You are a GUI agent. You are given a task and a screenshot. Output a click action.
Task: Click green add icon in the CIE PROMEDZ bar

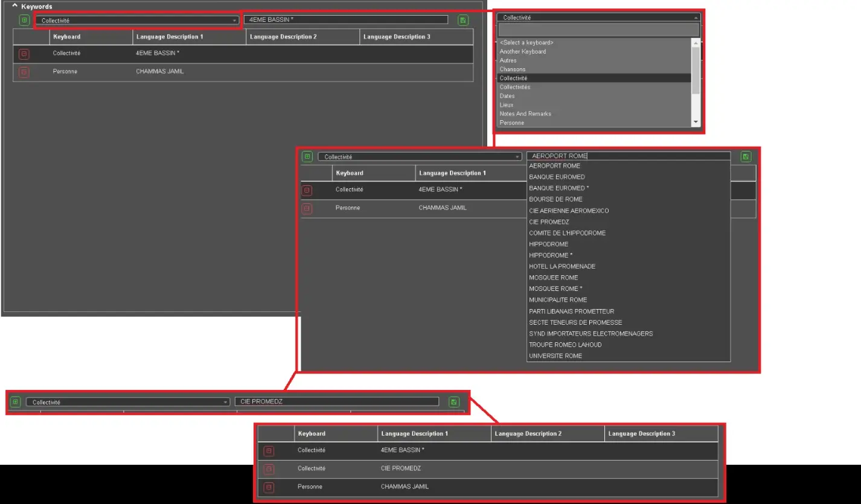[x=15, y=402]
